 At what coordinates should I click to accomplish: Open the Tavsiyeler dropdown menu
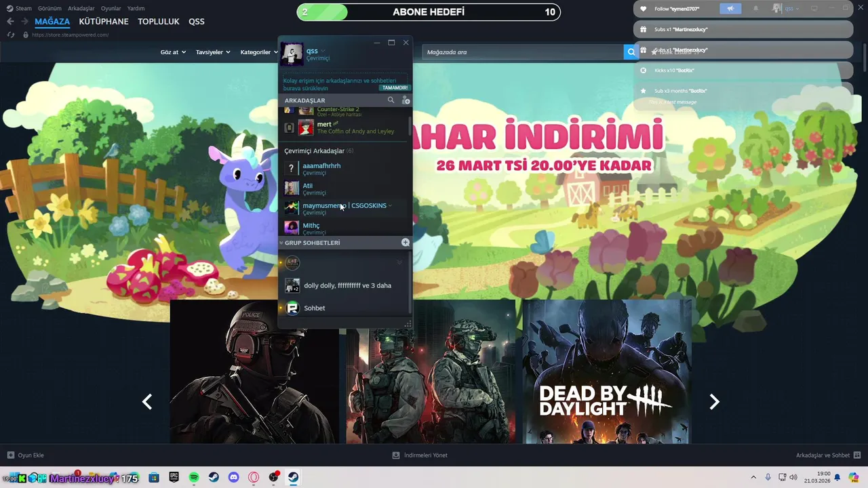pos(213,52)
